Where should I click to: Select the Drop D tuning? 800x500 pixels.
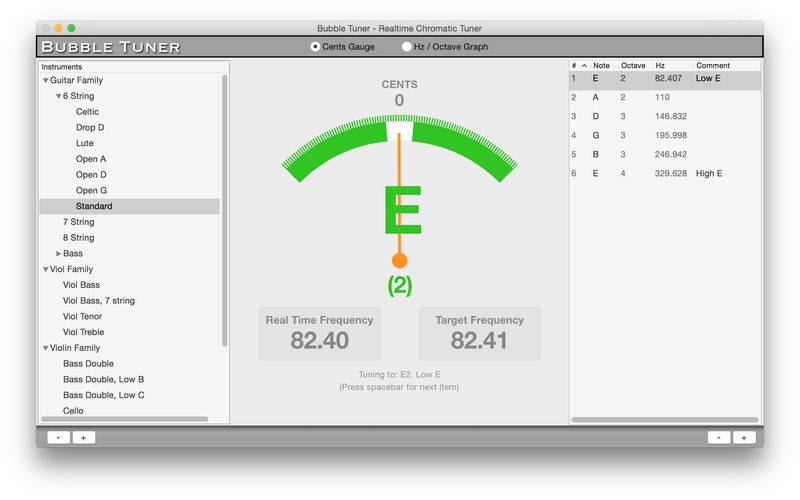pyautogui.click(x=90, y=128)
